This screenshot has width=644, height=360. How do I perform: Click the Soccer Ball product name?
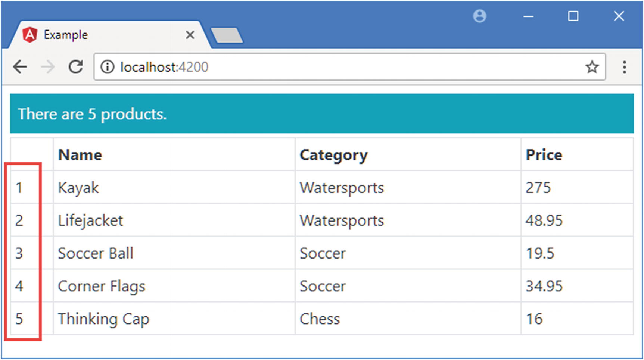pos(96,253)
